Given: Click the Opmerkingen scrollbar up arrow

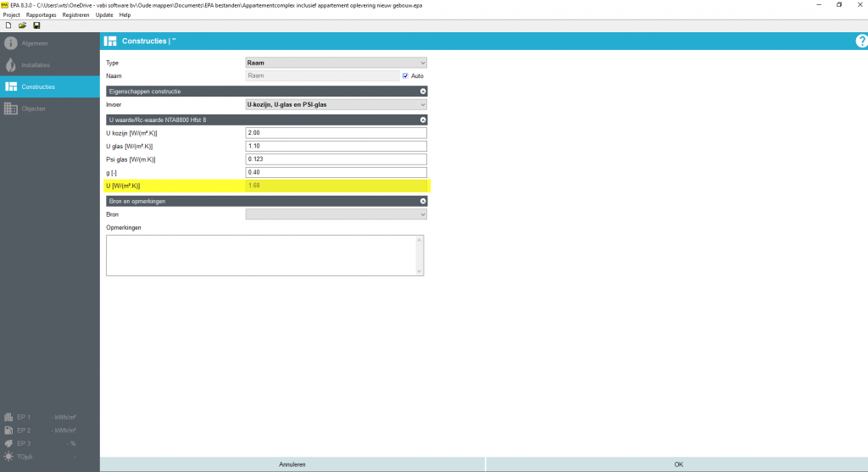Looking at the screenshot, I should [419, 240].
